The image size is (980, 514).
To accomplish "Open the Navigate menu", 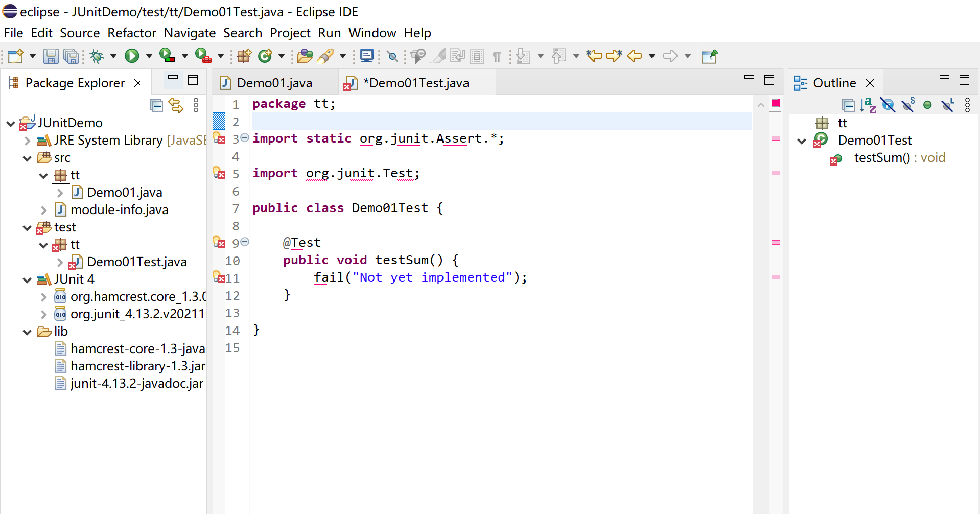I will click(190, 33).
